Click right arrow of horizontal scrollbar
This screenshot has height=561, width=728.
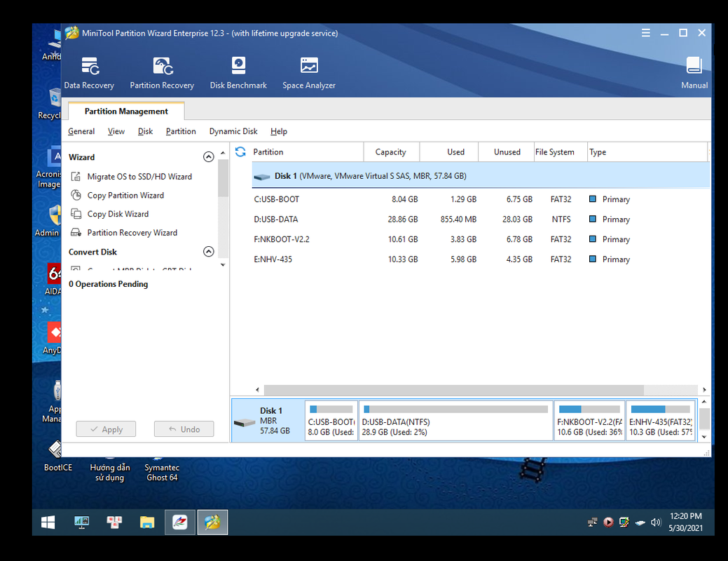click(x=704, y=389)
